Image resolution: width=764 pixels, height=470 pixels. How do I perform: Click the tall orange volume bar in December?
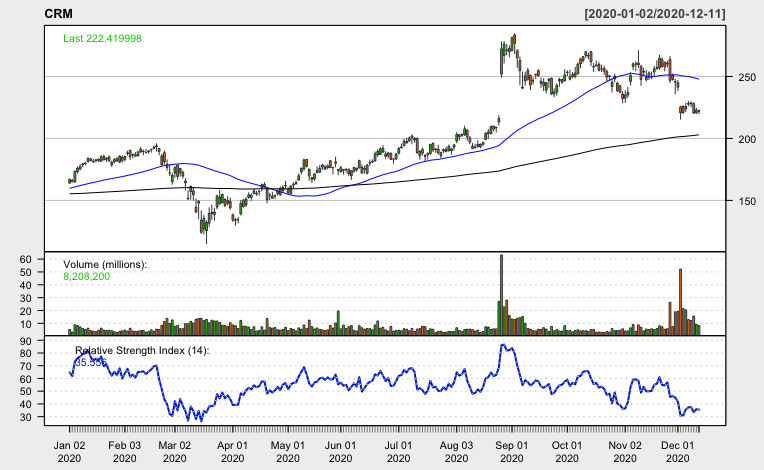click(x=680, y=302)
